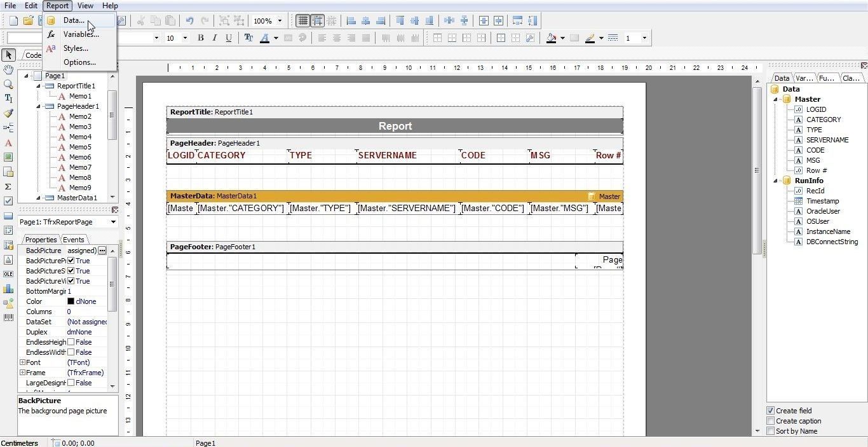Open the object selector dropdown Page1: TfrxReportPage
868x447 pixels.
(113, 222)
